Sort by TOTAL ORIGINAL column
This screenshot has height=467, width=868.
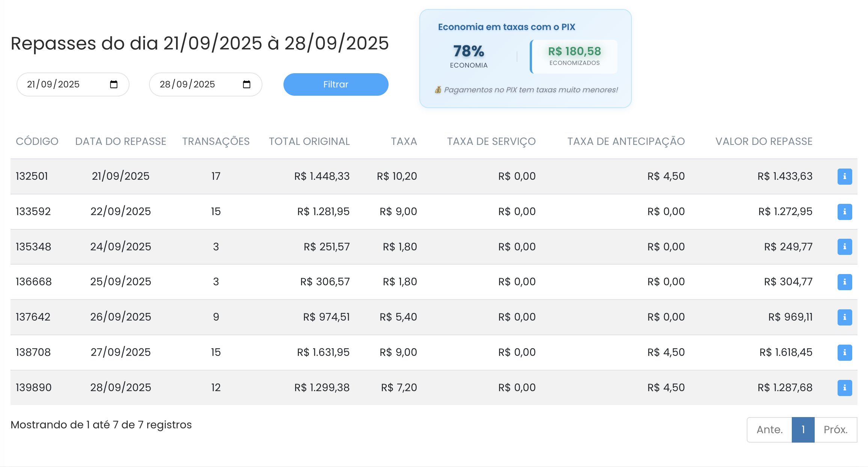309,142
